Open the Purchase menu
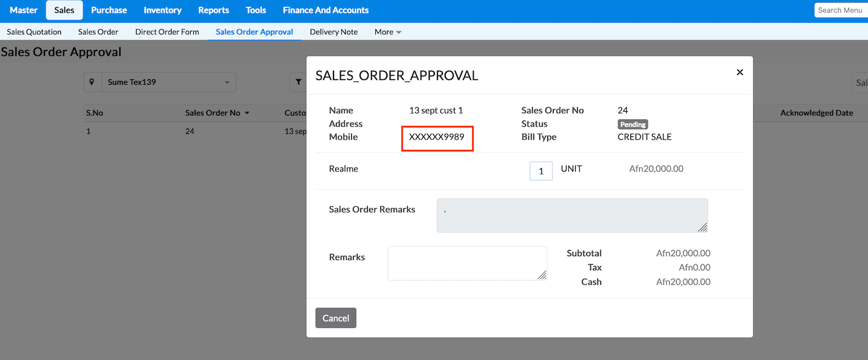Screen dimensions: 868x360 coord(109,10)
